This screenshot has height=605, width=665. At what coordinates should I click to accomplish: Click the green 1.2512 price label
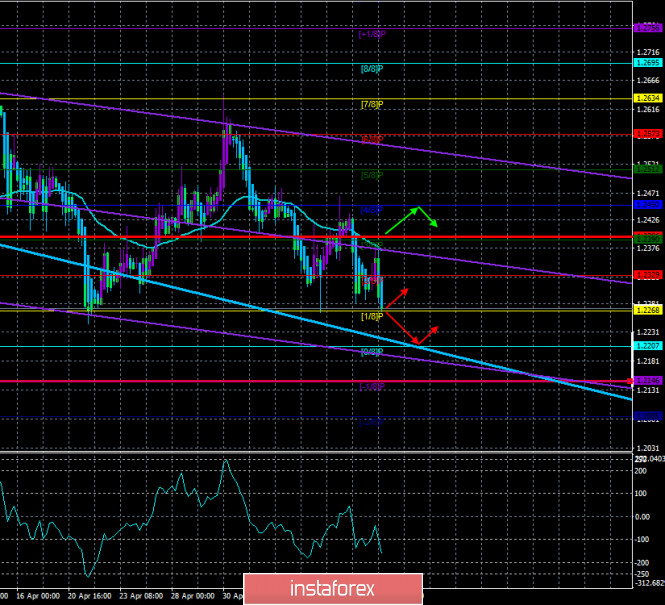pyautogui.click(x=648, y=170)
